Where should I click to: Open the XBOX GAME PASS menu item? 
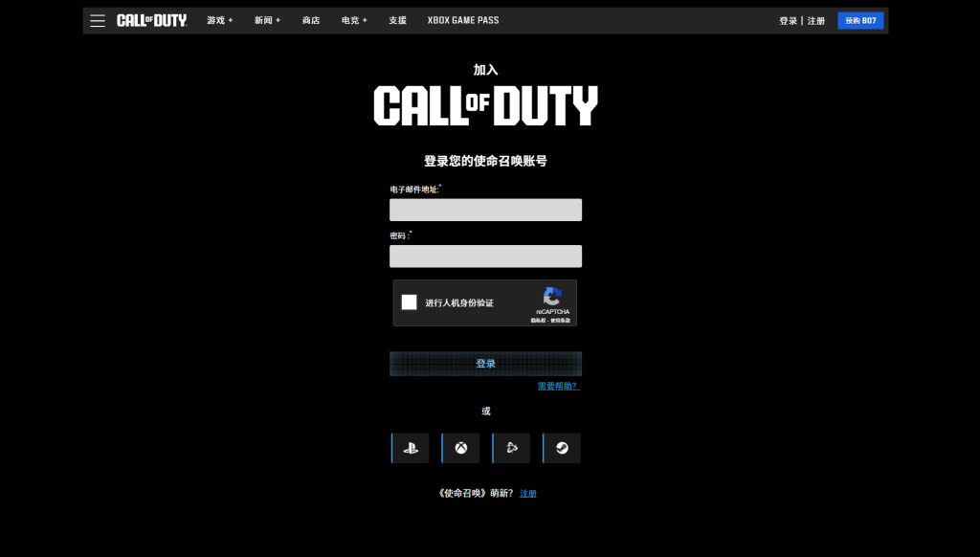(x=463, y=21)
